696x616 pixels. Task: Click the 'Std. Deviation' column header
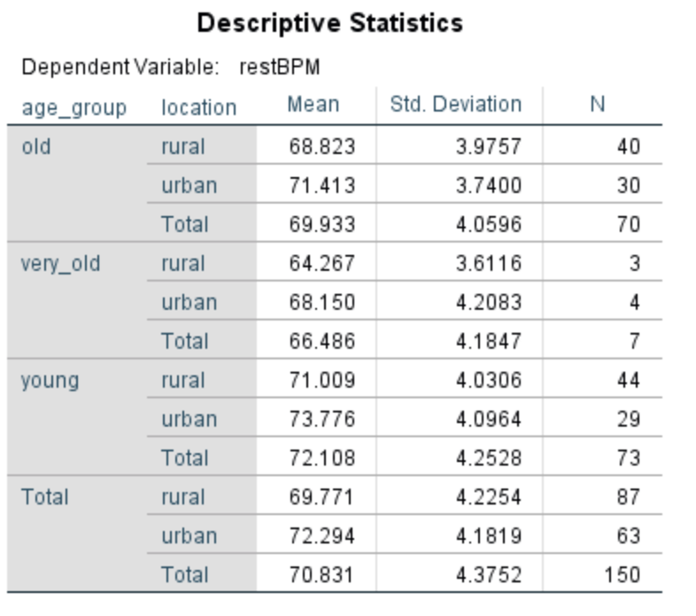(x=456, y=104)
